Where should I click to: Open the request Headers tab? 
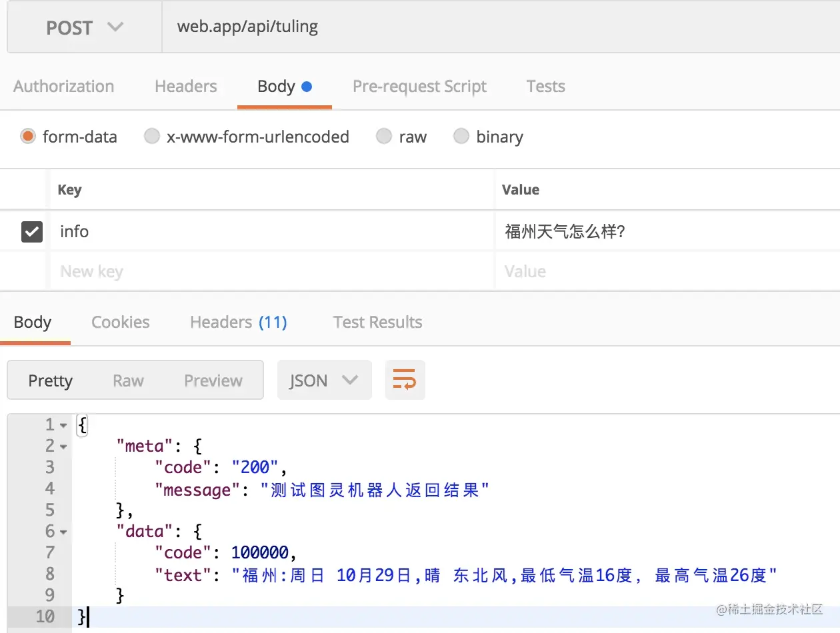point(186,87)
